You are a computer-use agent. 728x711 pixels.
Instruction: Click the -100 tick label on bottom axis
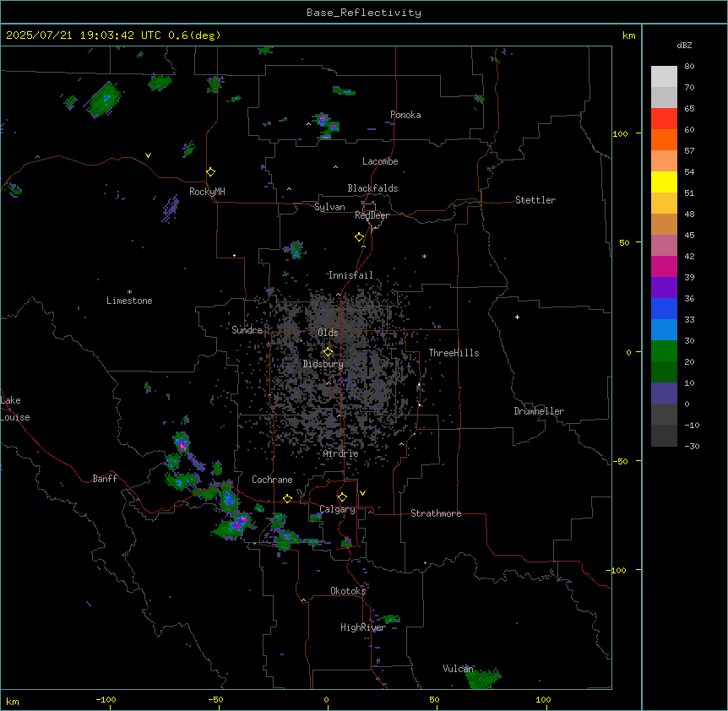coord(106,699)
